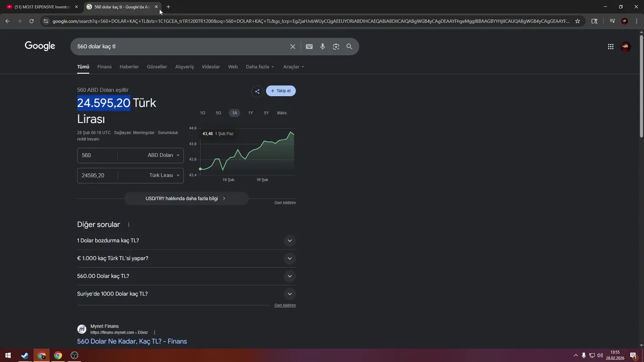Search by image with the camera lens icon
644x362 pixels.
[x=336, y=47]
